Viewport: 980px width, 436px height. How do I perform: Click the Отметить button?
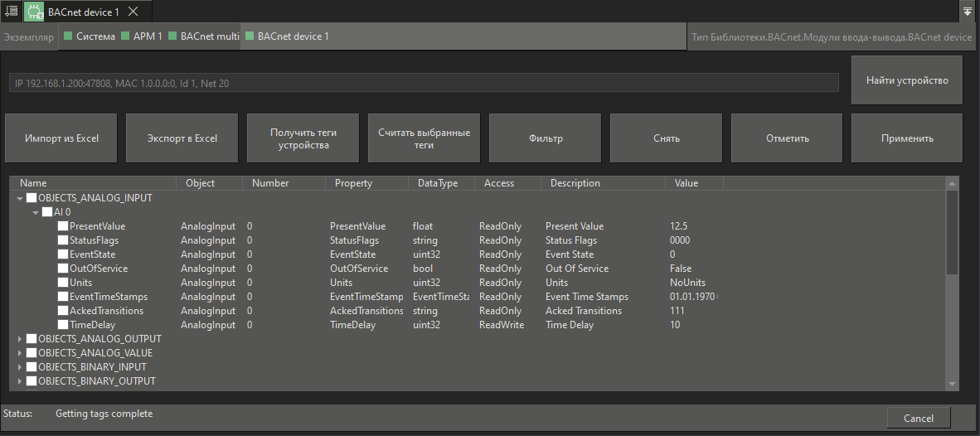click(787, 138)
